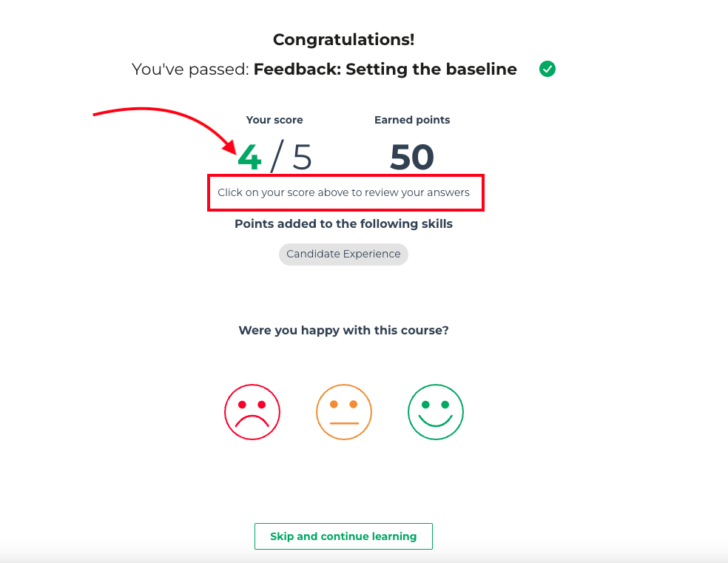Screen dimensions: 728x563
Task: Click the Your score label
Action: (x=274, y=120)
